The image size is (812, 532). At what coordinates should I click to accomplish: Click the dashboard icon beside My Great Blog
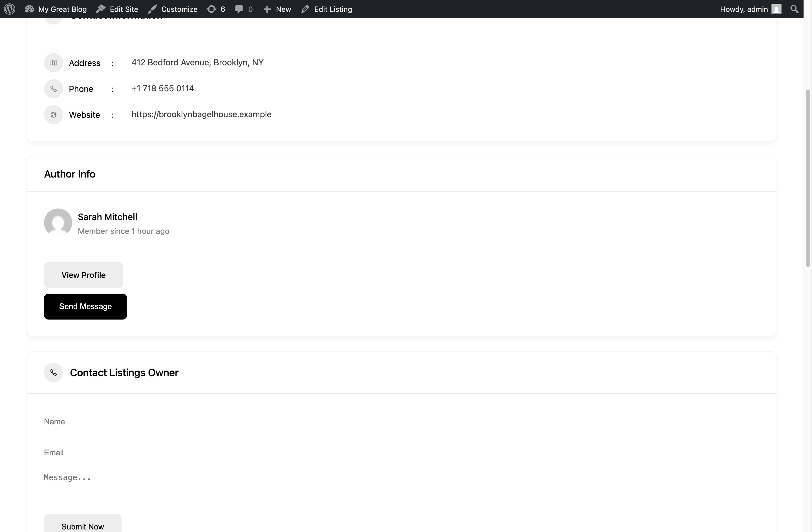29,9
